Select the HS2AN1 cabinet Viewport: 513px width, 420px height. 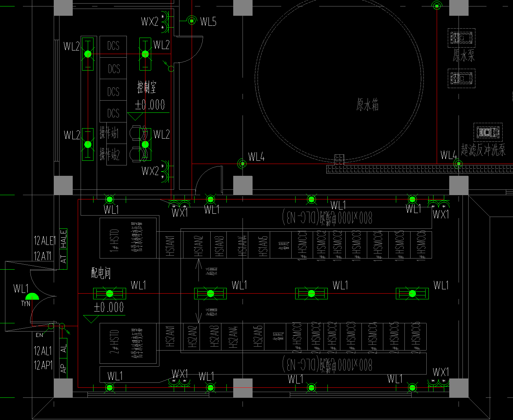tap(170, 337)
